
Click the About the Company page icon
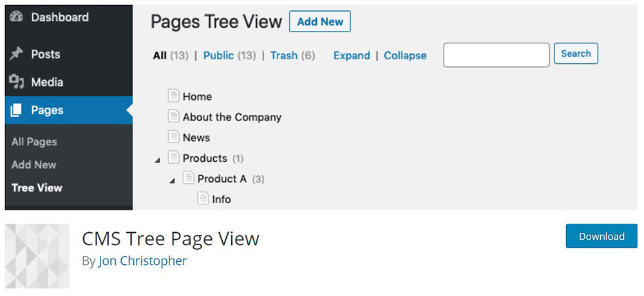[x=173, y=117]
